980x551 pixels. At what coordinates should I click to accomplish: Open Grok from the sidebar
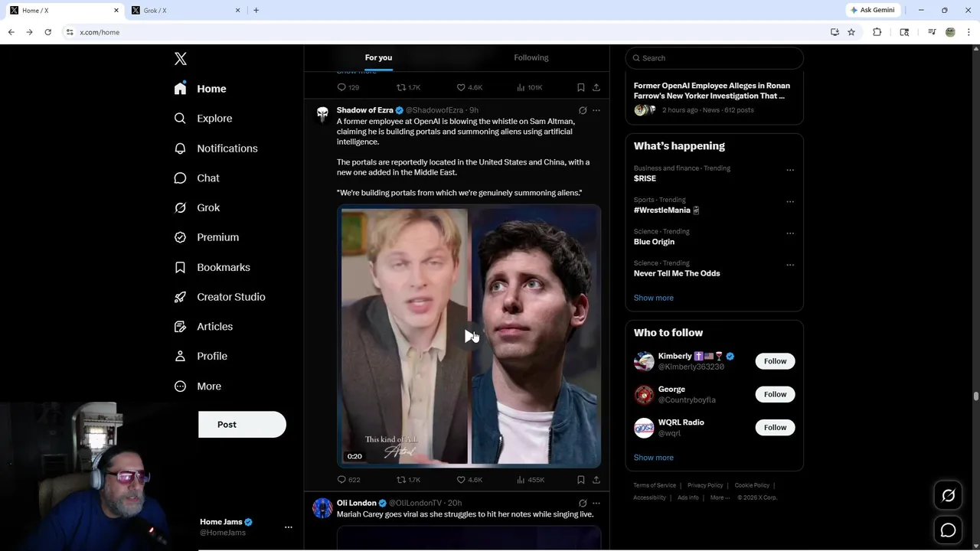coord(198,208)
